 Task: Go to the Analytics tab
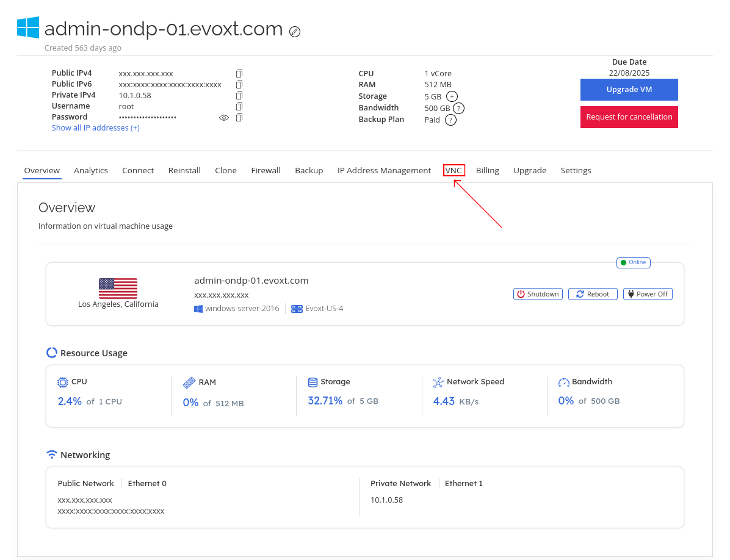tap(91, 171)
